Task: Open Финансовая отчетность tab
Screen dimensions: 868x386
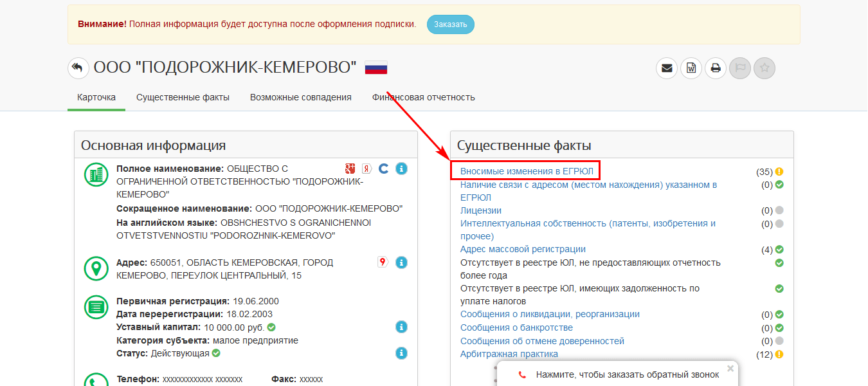Action: [424, 98]
